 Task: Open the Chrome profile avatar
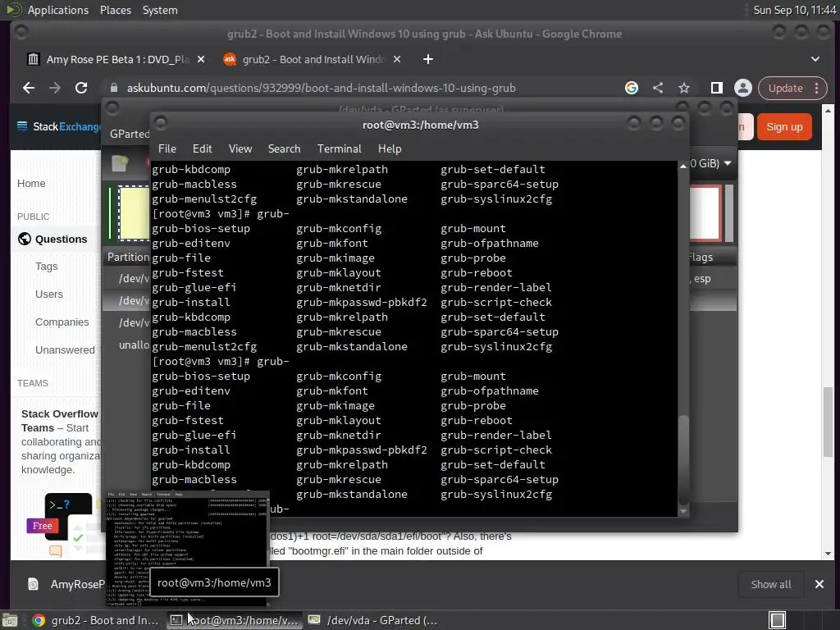click(743, 88)
